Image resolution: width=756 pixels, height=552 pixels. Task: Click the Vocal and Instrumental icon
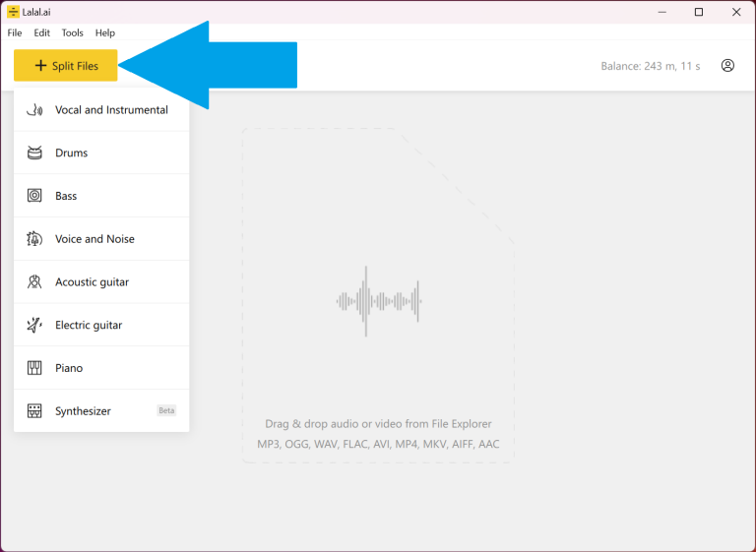click(34, 110)
